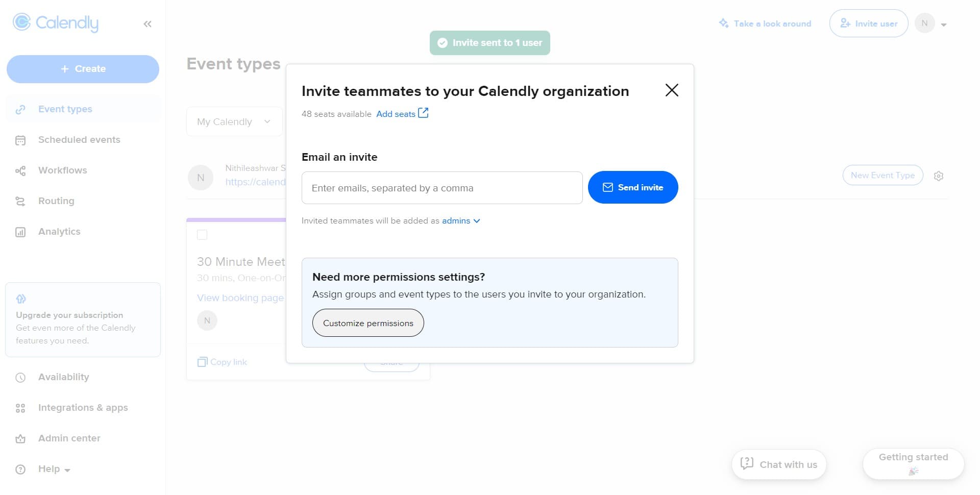Collapse the sidebar with double-chevron icon
The height and width of the screenshot is (495, 980).
coord(148,24)
